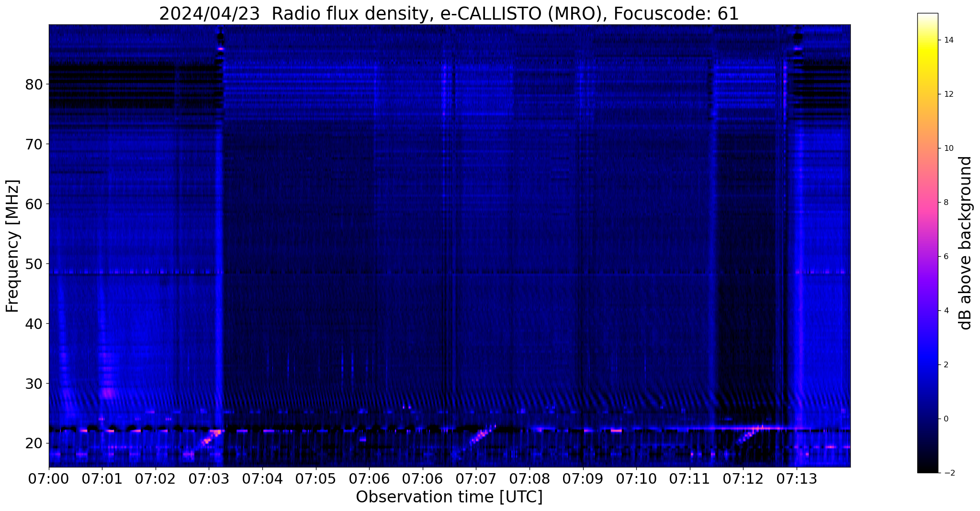
Task: Click the 50 MHz frequency tick label
Action: click(x=34, y=264)
